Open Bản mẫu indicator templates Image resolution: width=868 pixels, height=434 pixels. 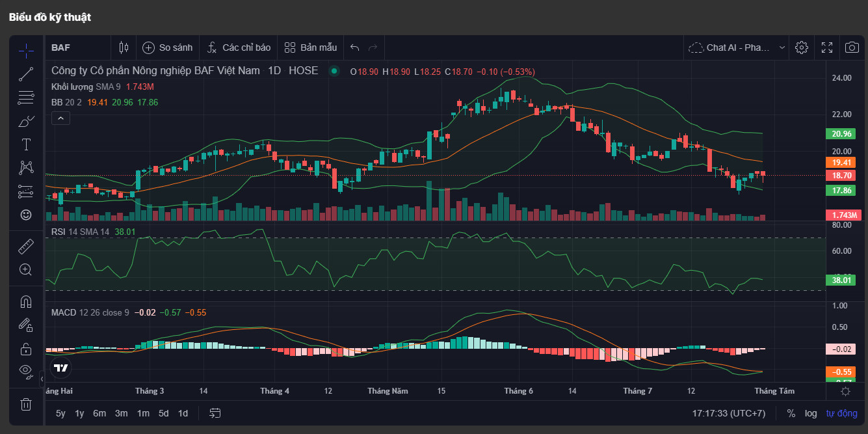click(311, 47)
